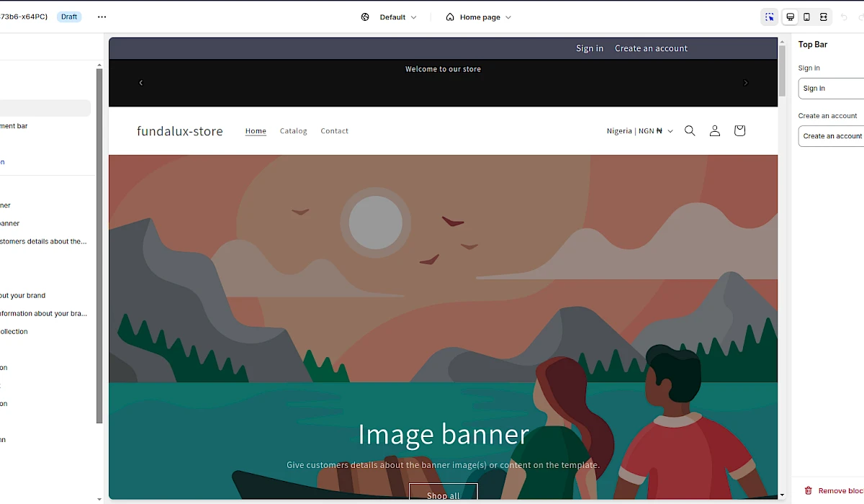Switch preview to mobile view
The height and width of the screenshot is (504, 864).
pos(806,16)
